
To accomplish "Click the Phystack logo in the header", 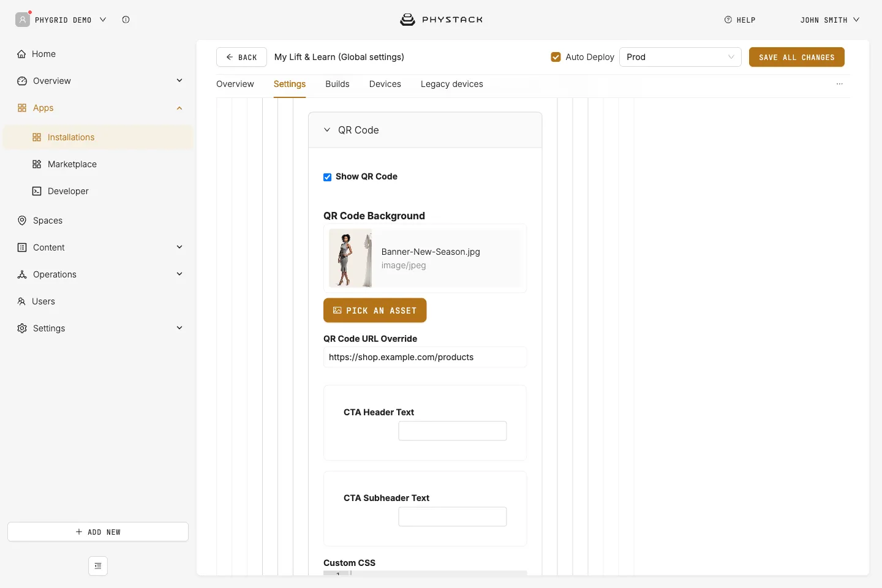I will click(441, 20).
